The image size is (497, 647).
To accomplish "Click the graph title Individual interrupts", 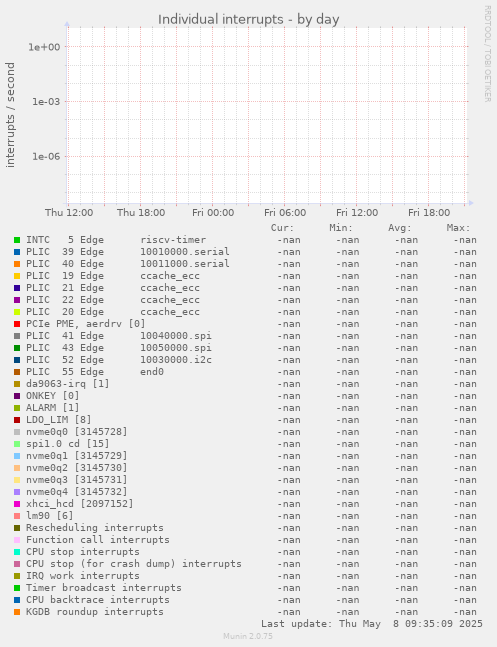I will 248,19.
